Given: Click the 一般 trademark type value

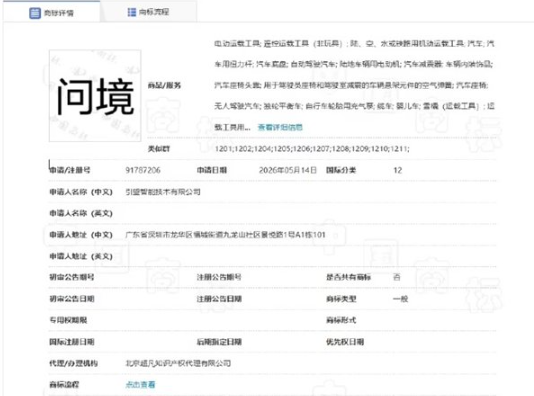Looking at the screenshot, I should click(x=400, y=299).
